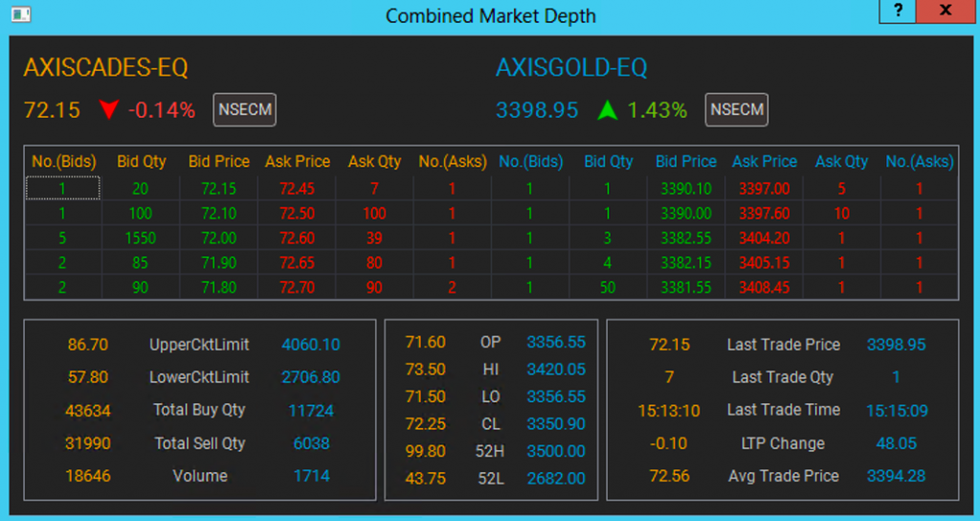Click NSECM button next to AXISGOLD-EQ

(736, 109)
